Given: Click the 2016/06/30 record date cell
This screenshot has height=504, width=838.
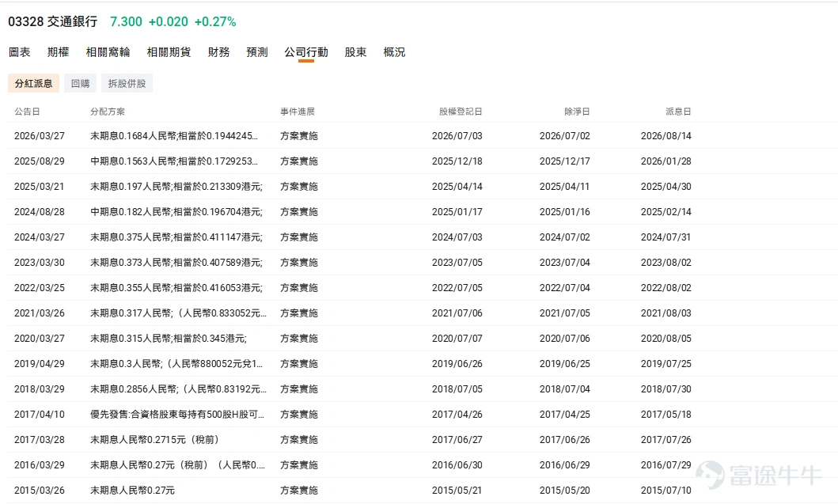Looking at the screenshot, I should (457, 465).
